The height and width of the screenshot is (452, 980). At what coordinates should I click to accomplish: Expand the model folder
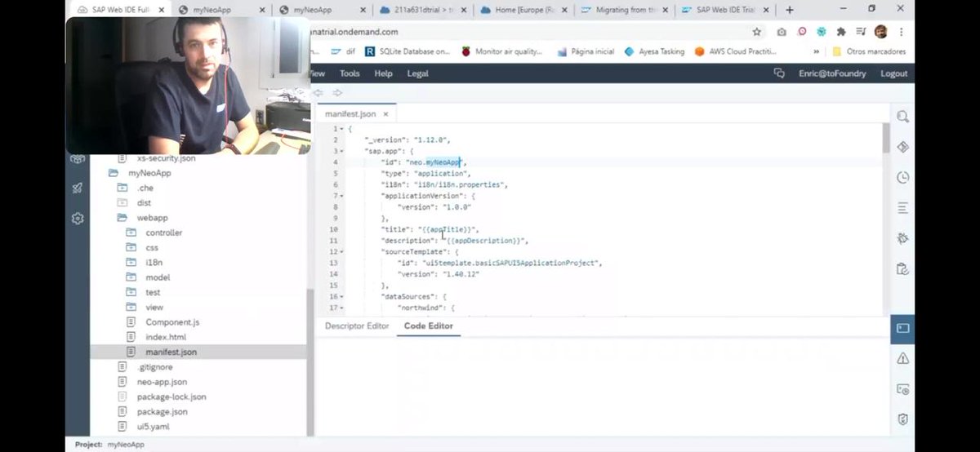click(x=131, y=277)
